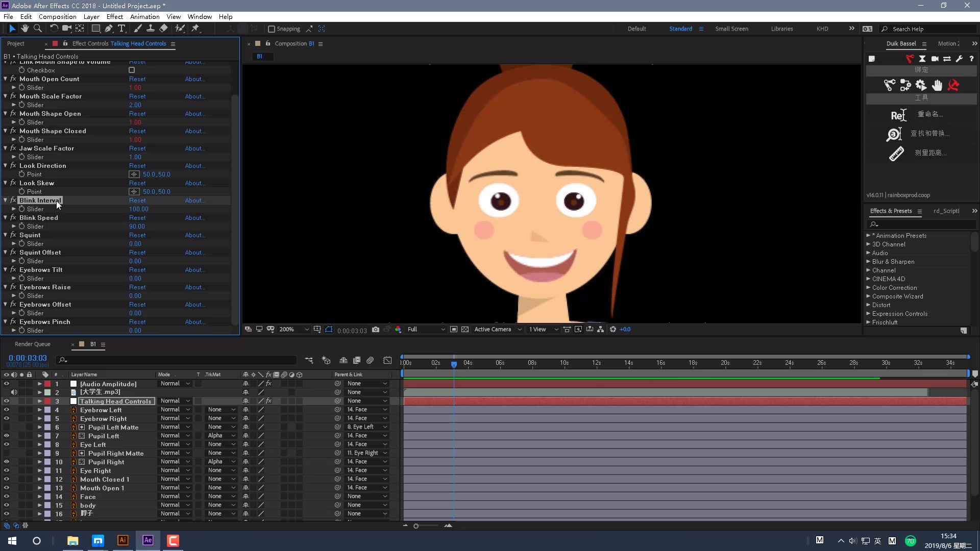Expand the Color Correction effects category
980x551 pixels.
click(x=869, y=288)
